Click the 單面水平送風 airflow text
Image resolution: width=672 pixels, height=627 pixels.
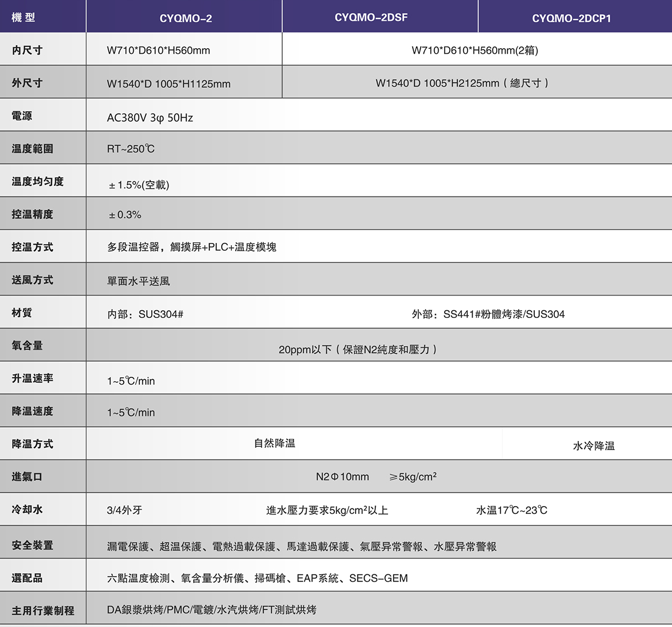(x=138, y=281)
